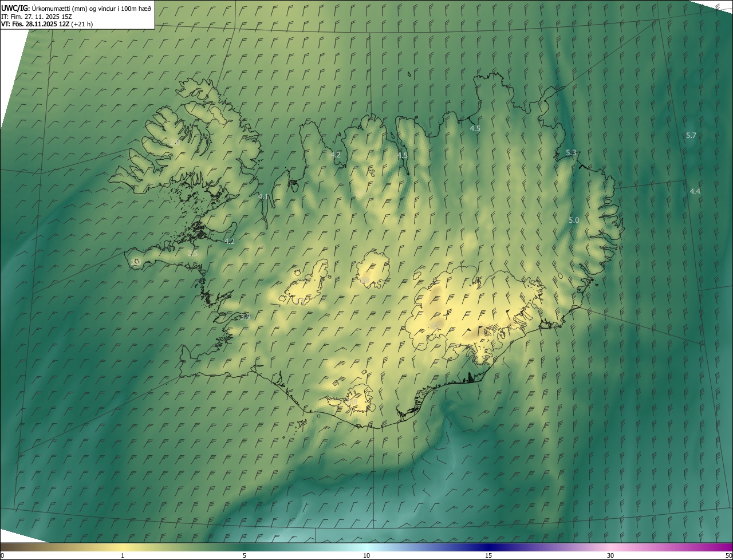Click the 'VT: Fös. 28.11.2025 12Z (+21 h)' line
This screenshot has width=733, height=560.
point(47,24)
